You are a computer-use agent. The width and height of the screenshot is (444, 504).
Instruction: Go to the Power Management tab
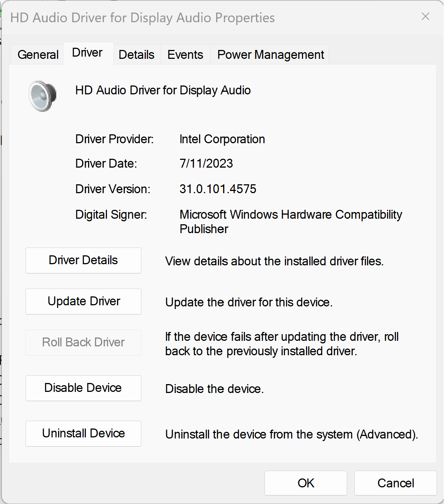270,55
